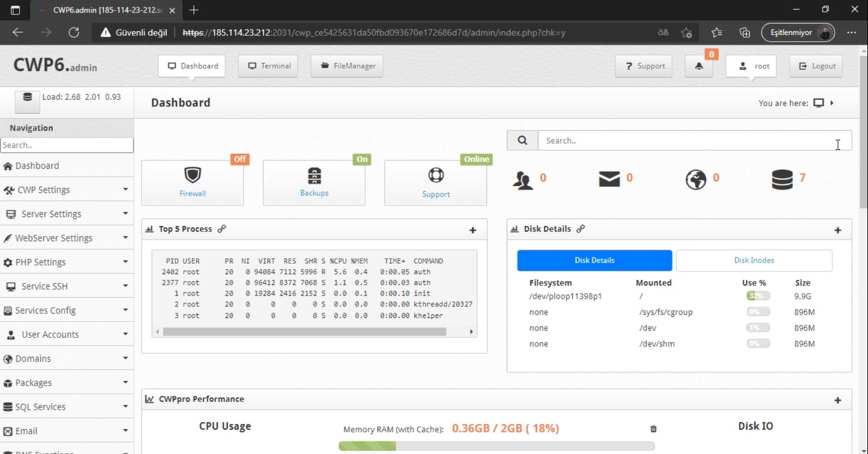868x454 pixels.
Task: Expand Service SSH menu
Action: click(67, 286)
